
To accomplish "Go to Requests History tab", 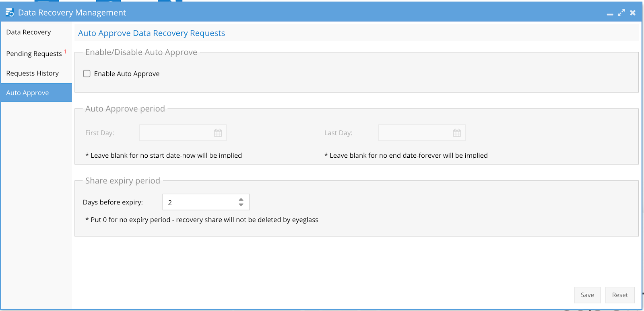I will (x=36, y=73).
